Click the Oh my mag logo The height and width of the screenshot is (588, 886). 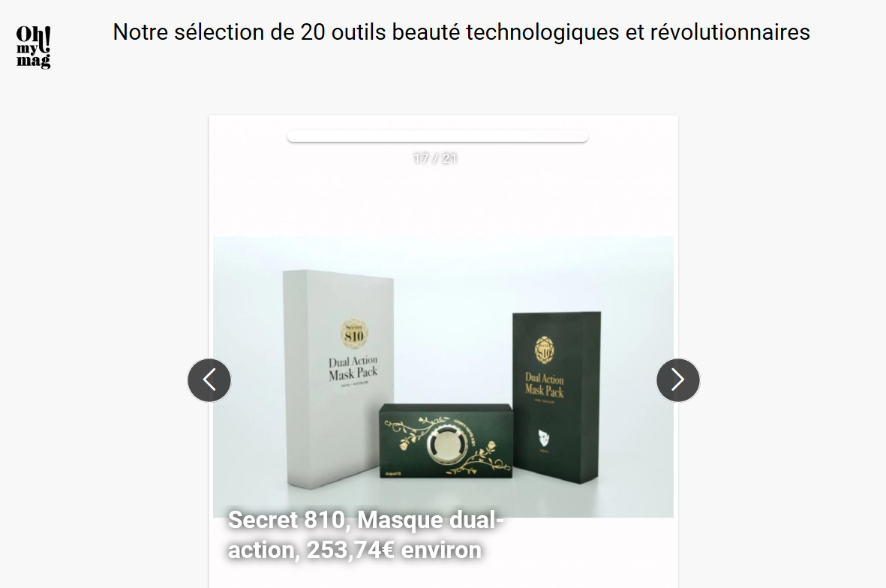tap(33, 47)
